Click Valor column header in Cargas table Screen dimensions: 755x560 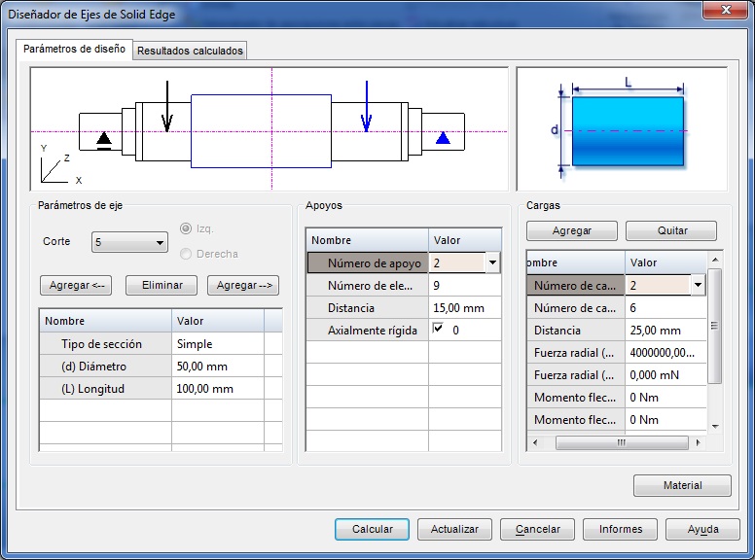(665, 262)
